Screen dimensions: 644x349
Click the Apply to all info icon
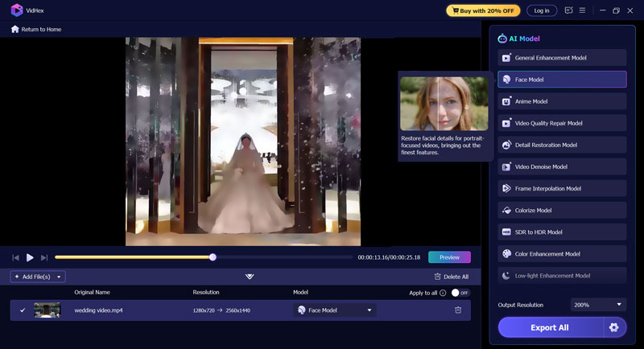443,293
